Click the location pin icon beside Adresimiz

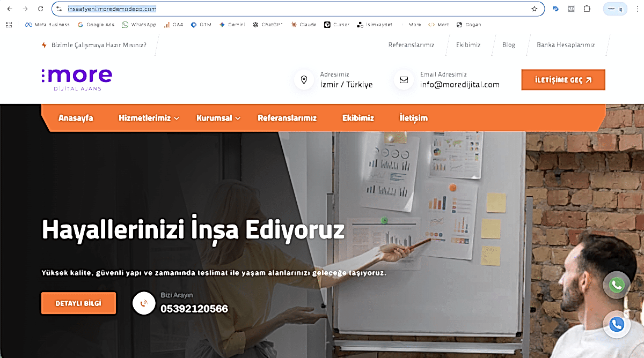pos(304,79)
